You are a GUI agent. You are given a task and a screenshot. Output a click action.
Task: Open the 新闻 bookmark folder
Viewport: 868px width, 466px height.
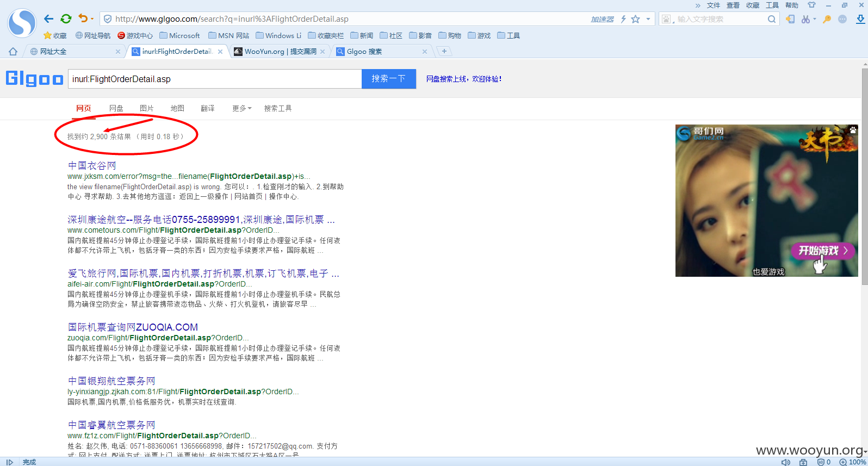(362, 35)
